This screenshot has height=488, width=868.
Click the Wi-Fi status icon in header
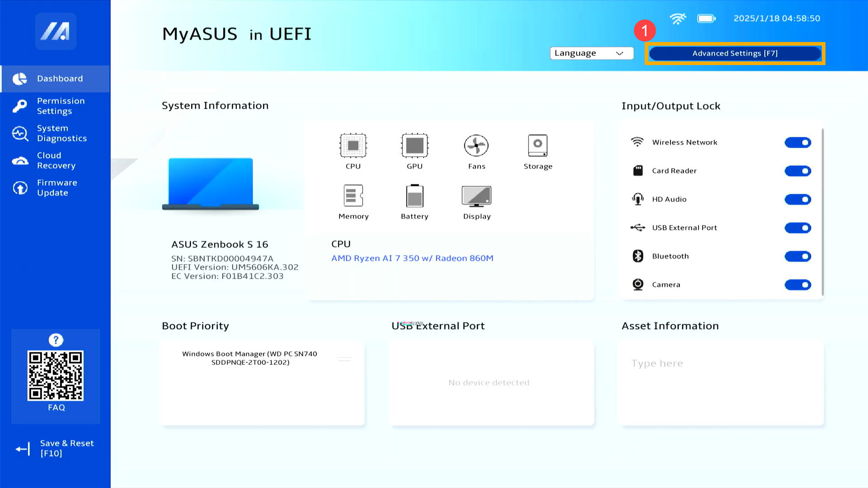(x=678, y=19)
